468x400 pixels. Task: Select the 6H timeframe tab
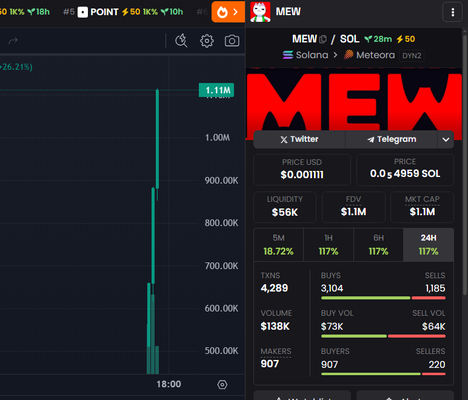tap(378, 245)
